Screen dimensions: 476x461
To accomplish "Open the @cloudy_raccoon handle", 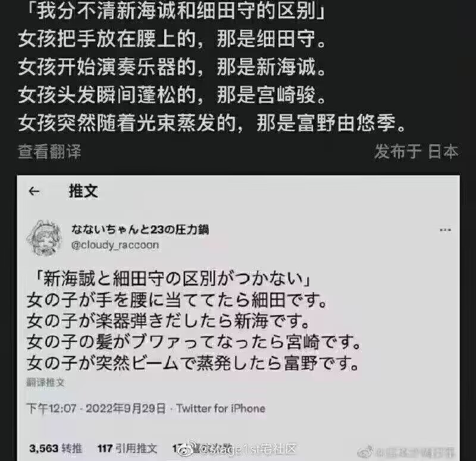I will point(115,245).
